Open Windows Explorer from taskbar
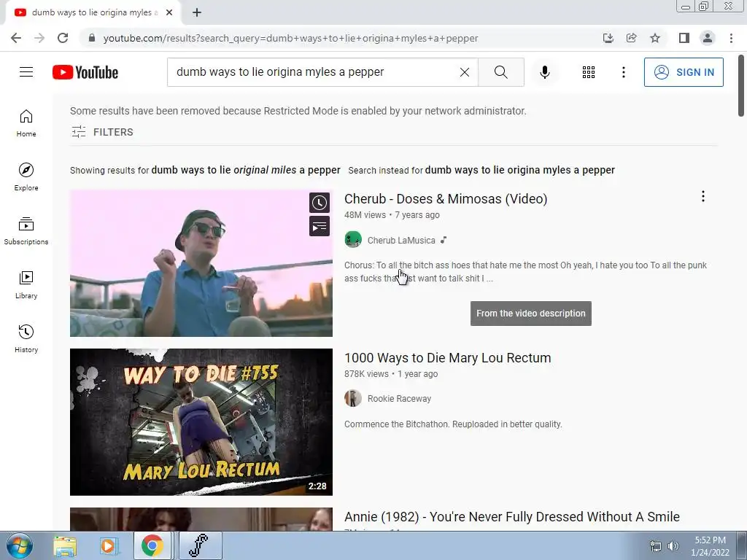The image size is (747, 560). point(65,545)
